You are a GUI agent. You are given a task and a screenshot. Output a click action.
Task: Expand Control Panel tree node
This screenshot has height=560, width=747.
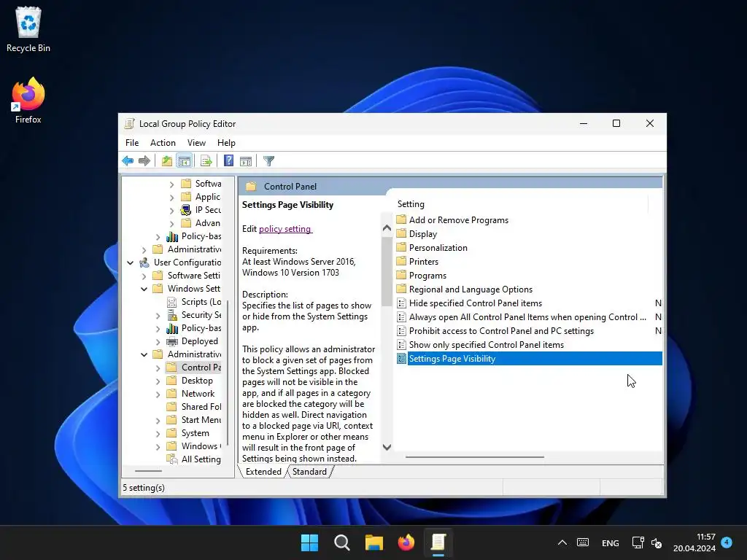click(158, 367)
